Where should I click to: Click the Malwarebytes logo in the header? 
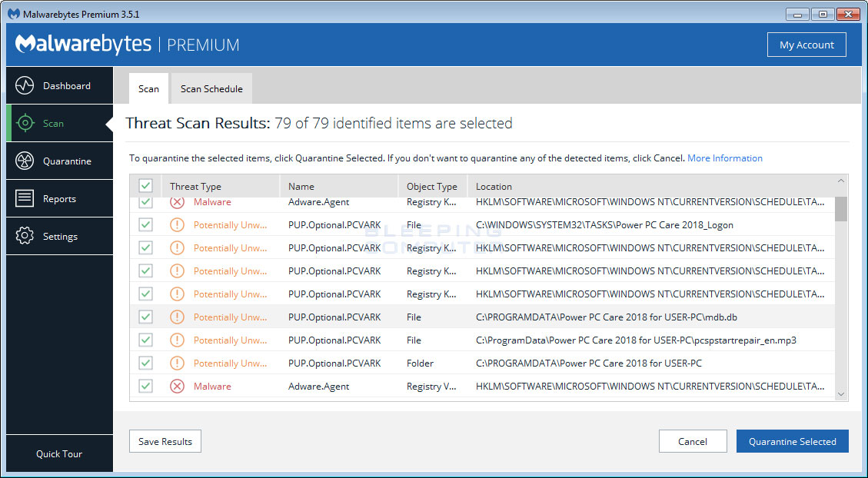click(83, 45)
